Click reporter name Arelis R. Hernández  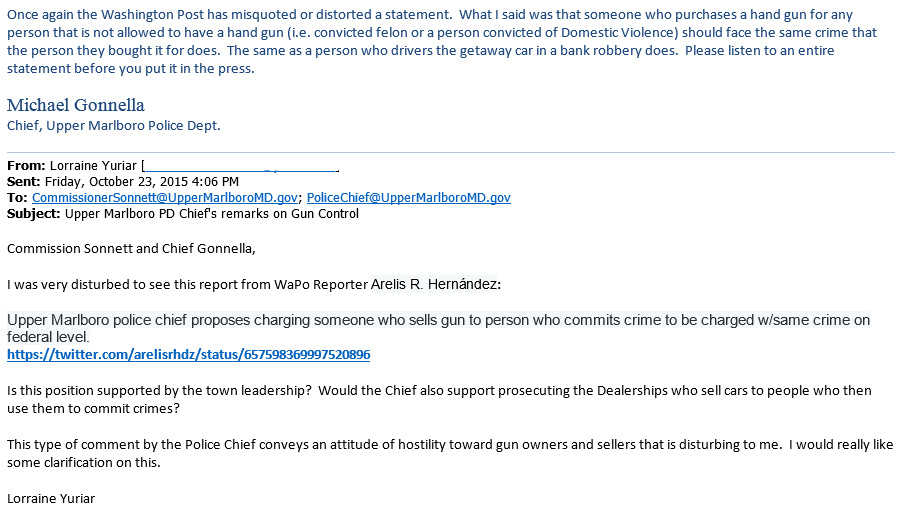pyautogui.click(x=435, y=285)
